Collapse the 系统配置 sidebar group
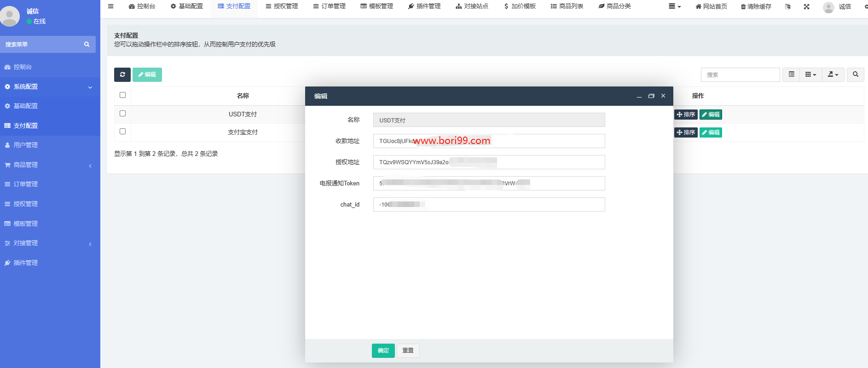The image size is (868, 368). 50,86
